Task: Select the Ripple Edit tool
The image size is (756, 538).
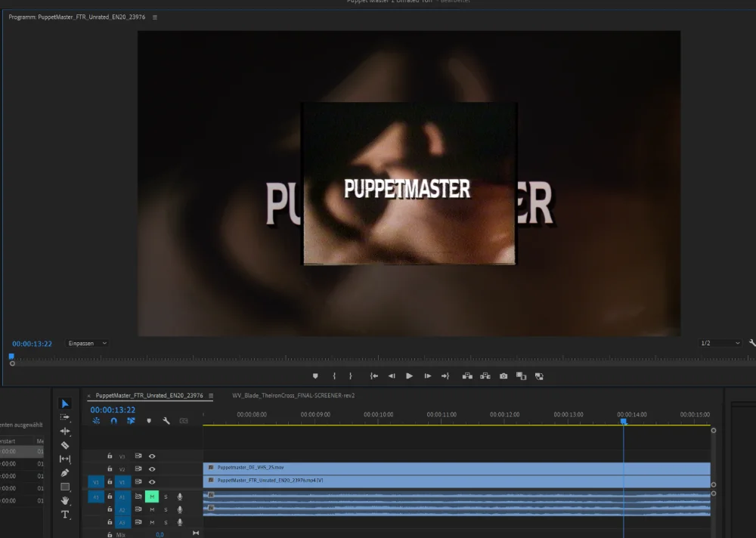Action: tap(65, 431)
